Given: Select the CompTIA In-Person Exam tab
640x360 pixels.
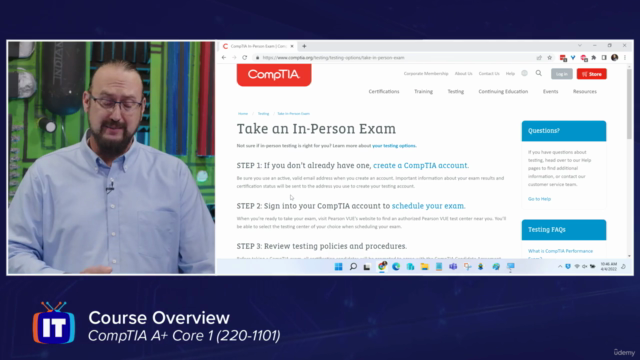Looking at the screenshot, I should (258, 46).
